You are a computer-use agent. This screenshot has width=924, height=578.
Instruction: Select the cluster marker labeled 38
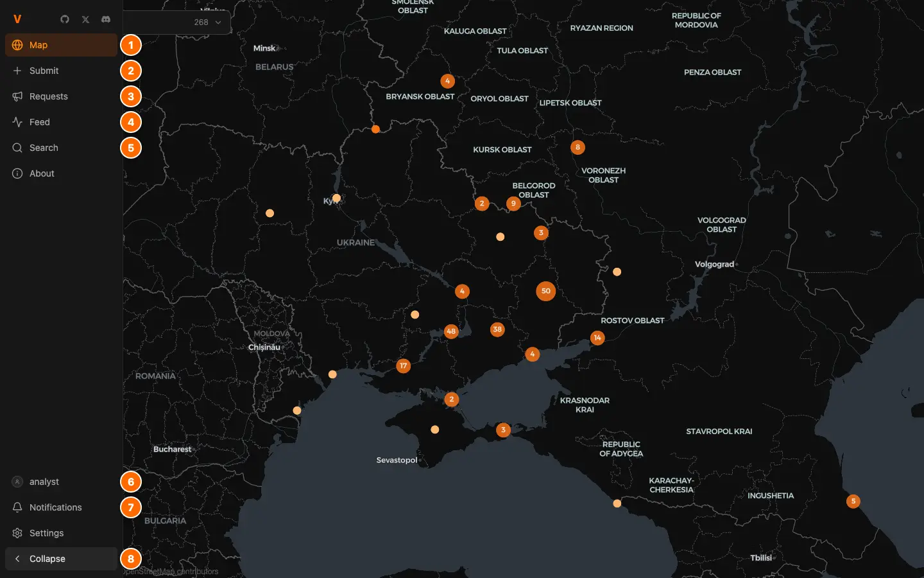pyautogui.click(x=497, y=329)
